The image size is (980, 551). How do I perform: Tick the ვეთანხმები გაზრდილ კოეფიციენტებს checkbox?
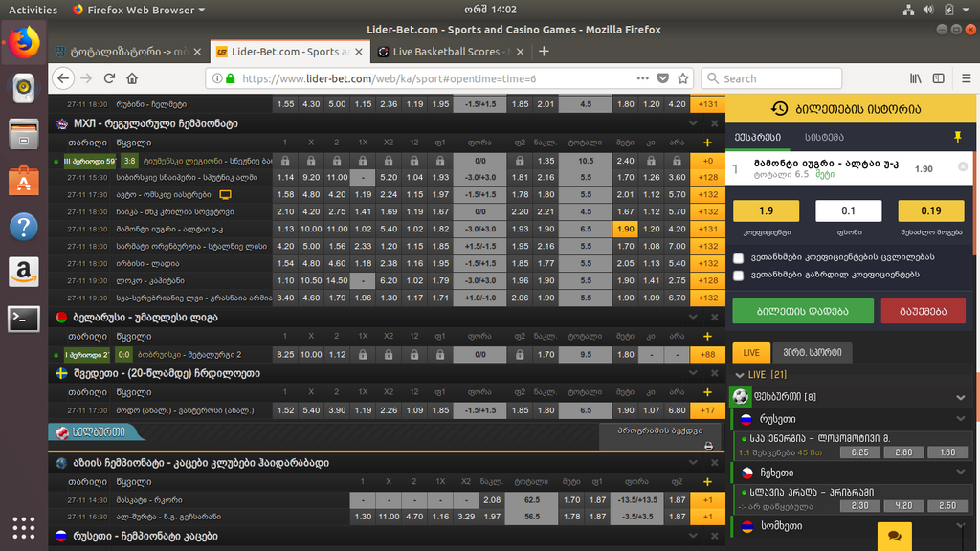click(x=739, y=275)
